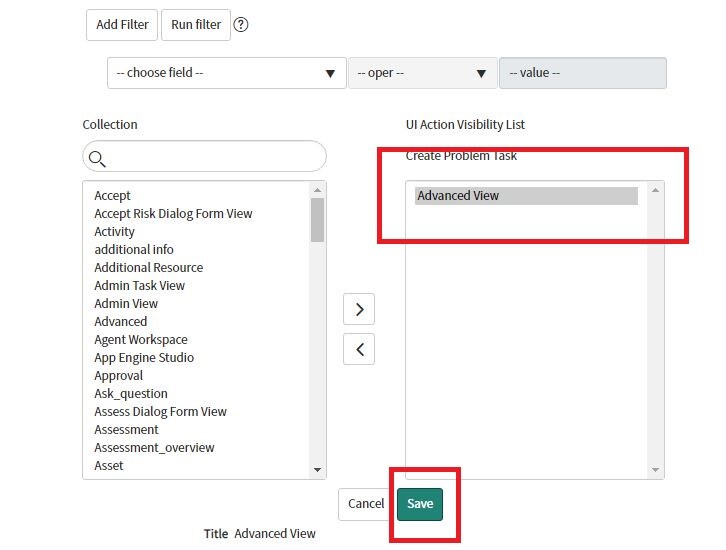
Task: Click the Add Filter button
Action: tap(122, 25)
